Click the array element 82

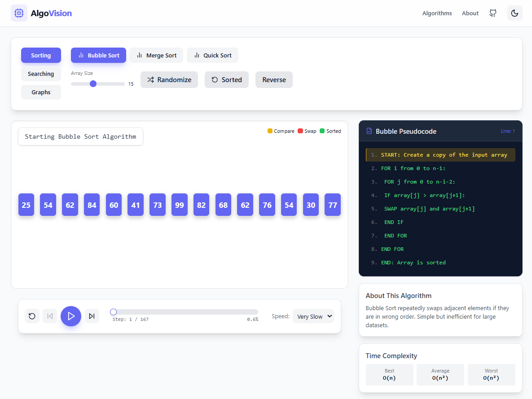(x=201, y=205)
